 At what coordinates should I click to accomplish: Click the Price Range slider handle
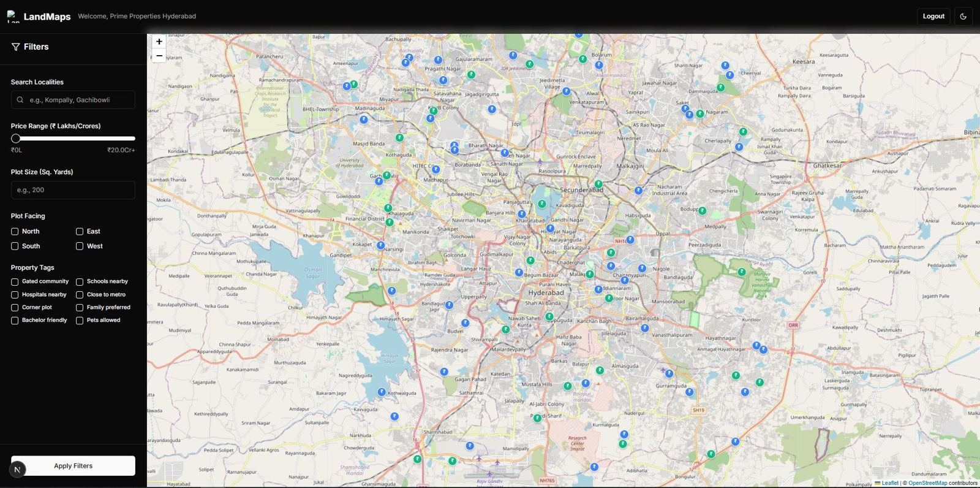tap(16, 139)
